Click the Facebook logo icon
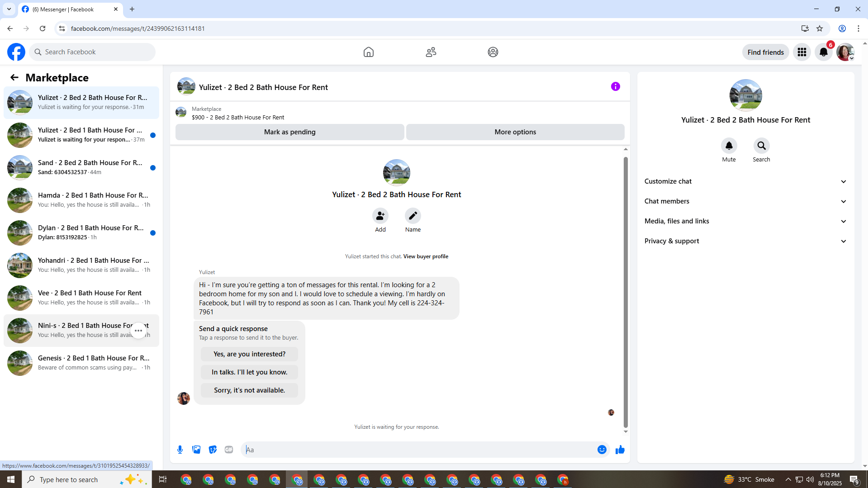This screenshot has width=868, height=488. coord(16,52)
